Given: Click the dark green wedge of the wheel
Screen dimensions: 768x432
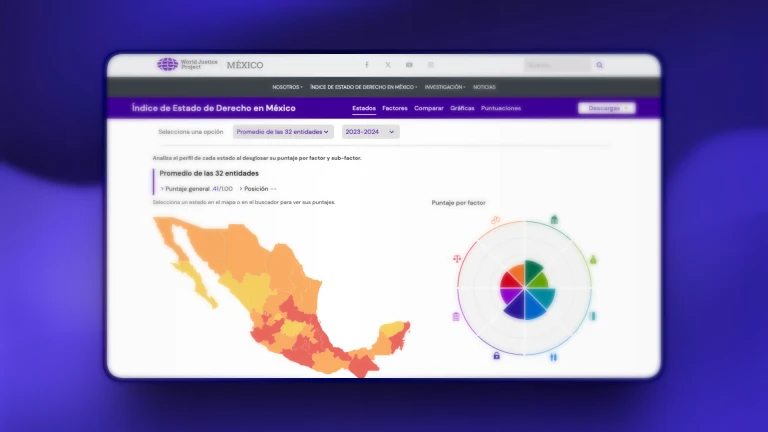Looking at the screenshot, I should pyautogui.click(x=533, y=271).
